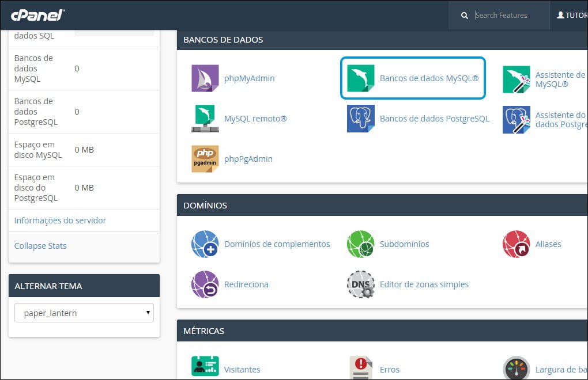Viewport: 588px width, 380px height.
Task: Open the Visitantes metrics icon
Action: [x=205, y=366]
